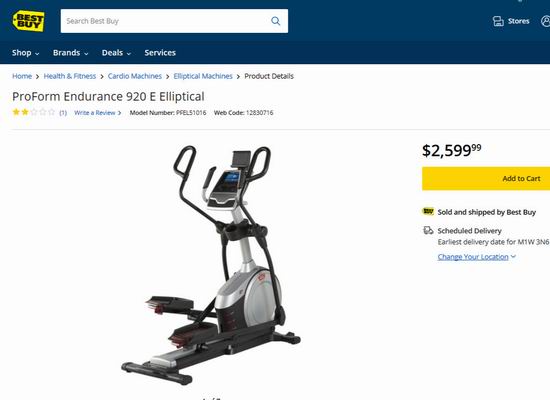Open the Stores locator icon
550x400 pixels.
click(x=498, y=21)
